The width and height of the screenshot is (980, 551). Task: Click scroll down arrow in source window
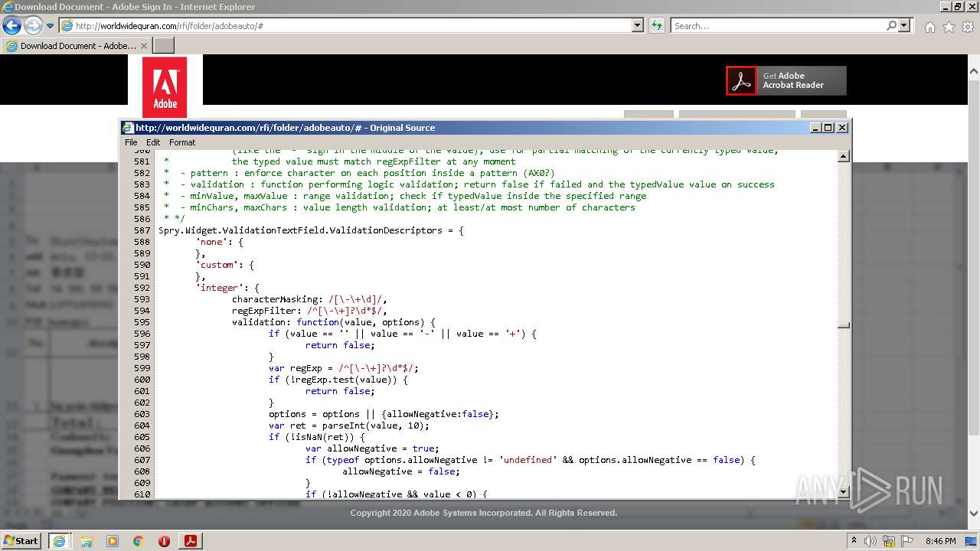[844, 492]
